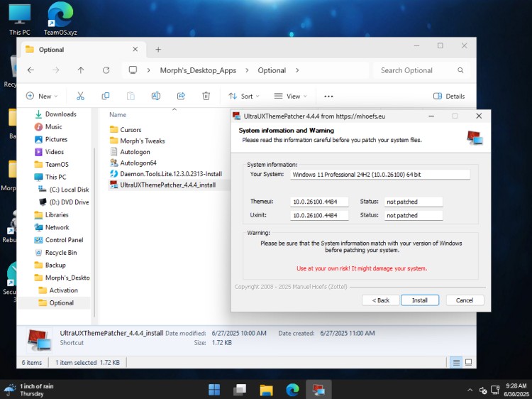This screenshot has width=532, height=399.
Task: Open the Sort options dropdown
Action: click(244, 96)
